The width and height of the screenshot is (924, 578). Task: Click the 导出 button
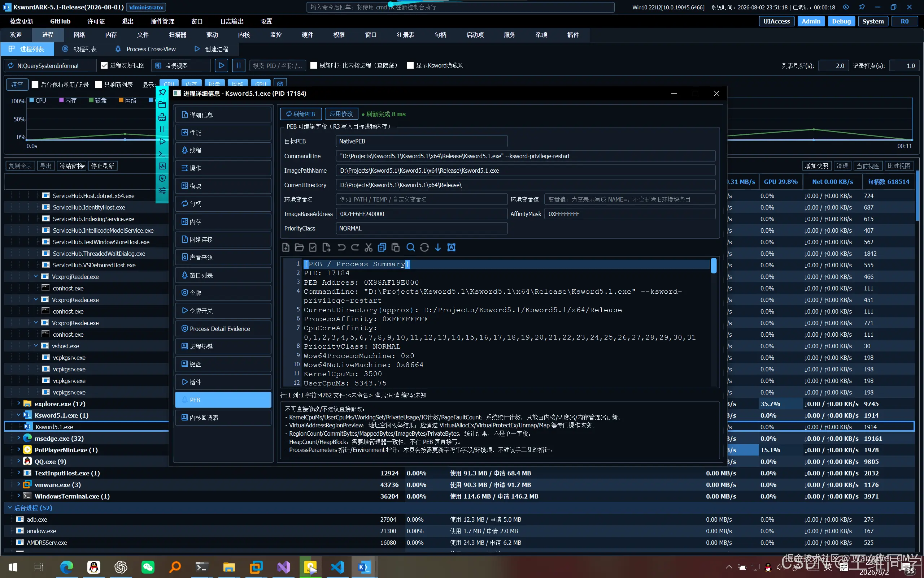pyautogui.click(x=46, y=166)
